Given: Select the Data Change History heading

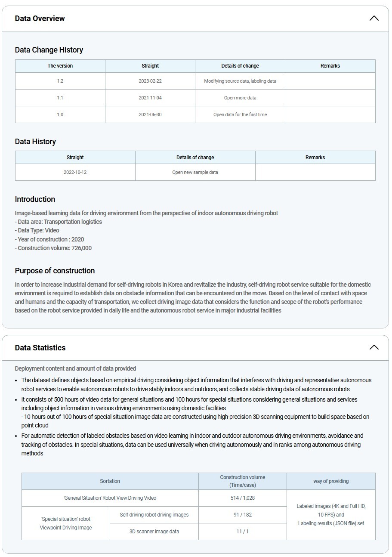Looking at the screenshot, I should point(49,50).
